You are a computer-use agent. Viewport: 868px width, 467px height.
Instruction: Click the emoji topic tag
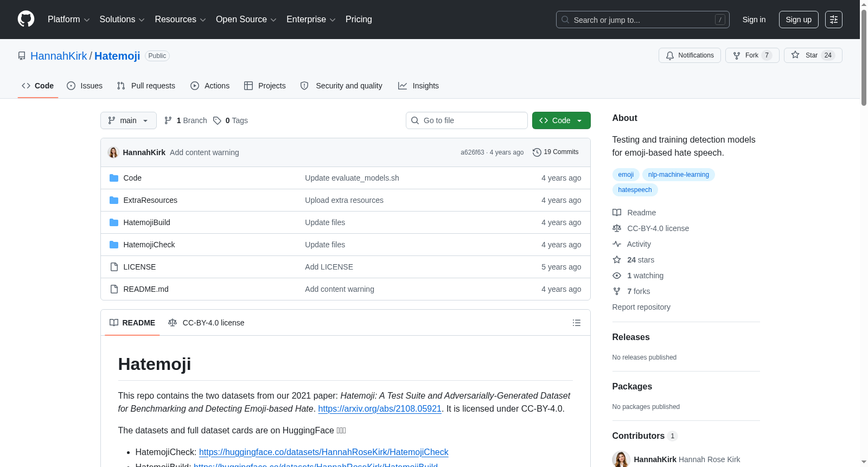pyautogui.click(x=626, y=175)
